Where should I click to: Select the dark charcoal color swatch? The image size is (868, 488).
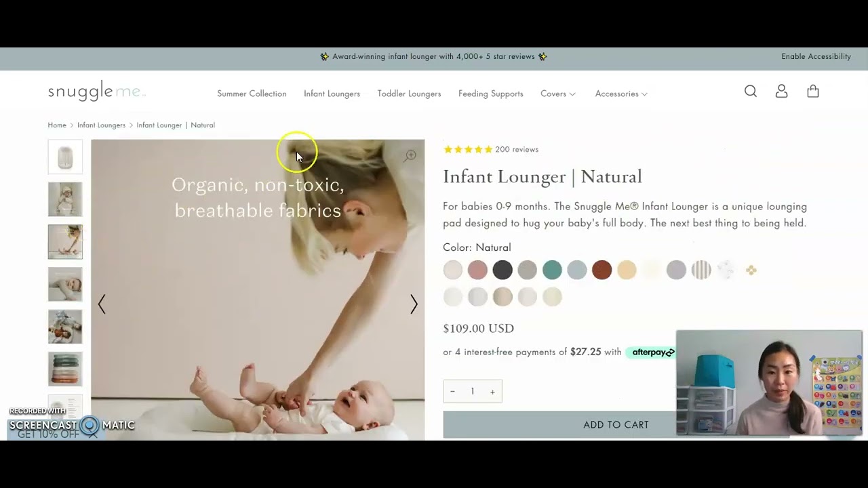(502, 270)
